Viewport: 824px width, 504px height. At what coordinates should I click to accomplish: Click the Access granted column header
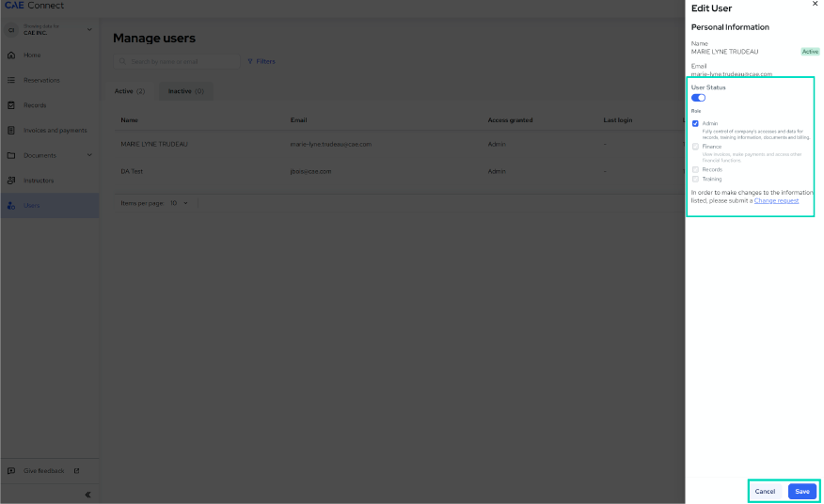click(x=510, y=120)
